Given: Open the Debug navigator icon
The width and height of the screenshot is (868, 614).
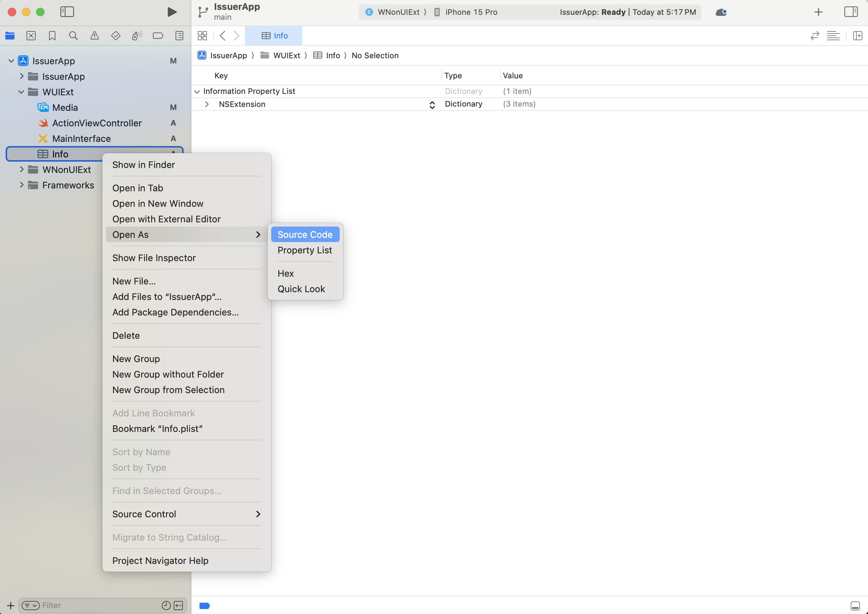Looking at the screenshot, I should tap(137, 36).
